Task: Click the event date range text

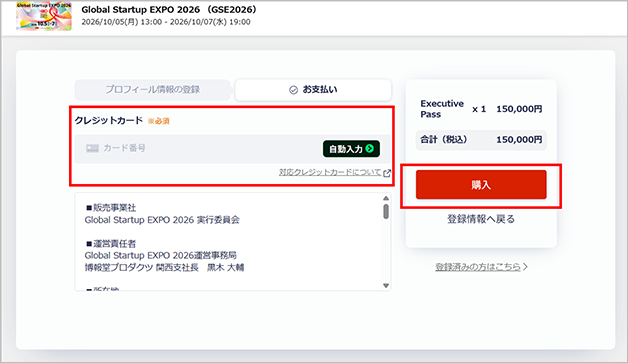Action: [x=166, y=22]
